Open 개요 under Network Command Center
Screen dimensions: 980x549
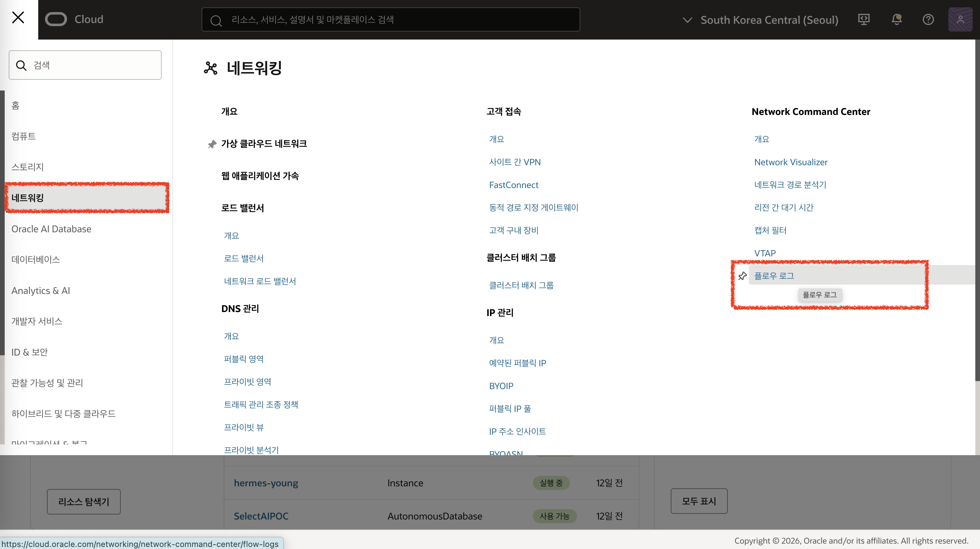pyautogui.click(x=762, y=139)
